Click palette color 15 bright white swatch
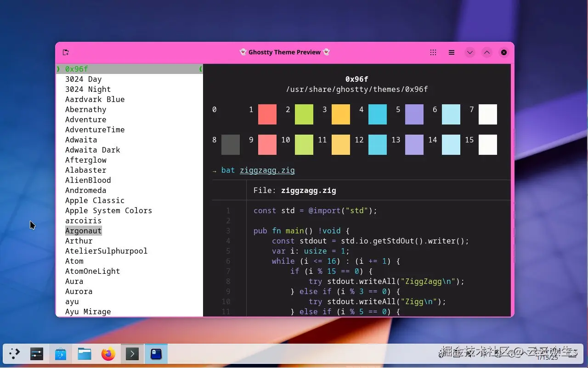 coord(488,145)
